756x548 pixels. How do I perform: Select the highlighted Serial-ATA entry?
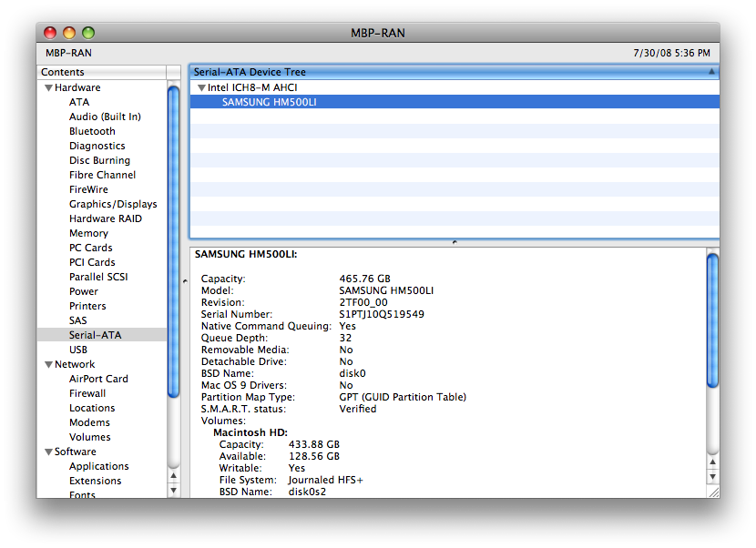click(x=102, y=335)
